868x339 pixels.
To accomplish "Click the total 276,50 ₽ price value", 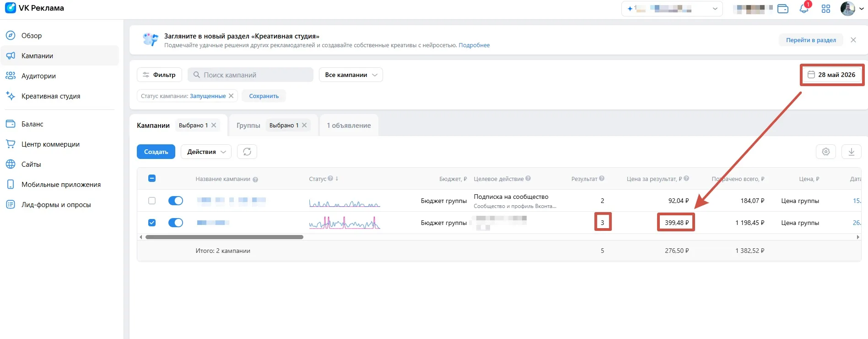I will click(677, 251).
